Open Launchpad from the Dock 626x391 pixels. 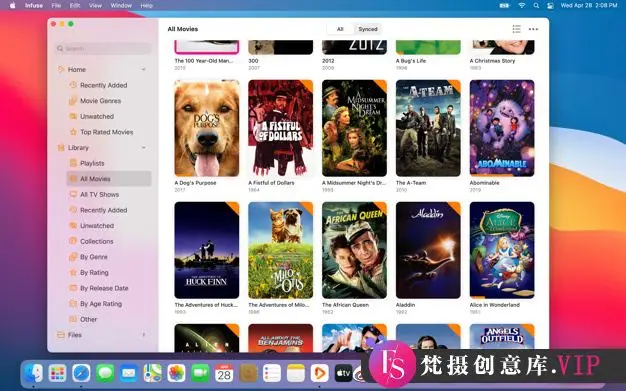pyautogui.click(x=57, y=373)
